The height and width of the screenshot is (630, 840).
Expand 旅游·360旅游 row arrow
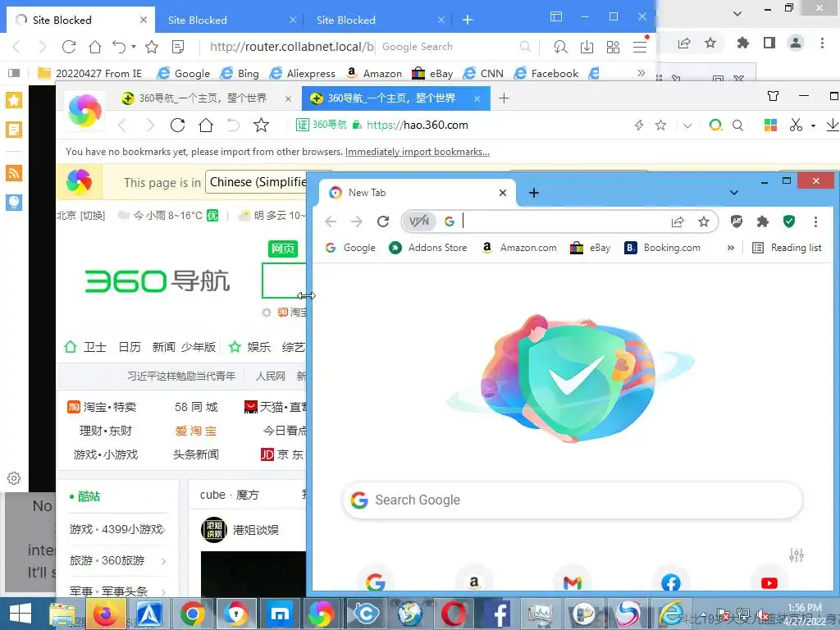click(x=163, y=561)
